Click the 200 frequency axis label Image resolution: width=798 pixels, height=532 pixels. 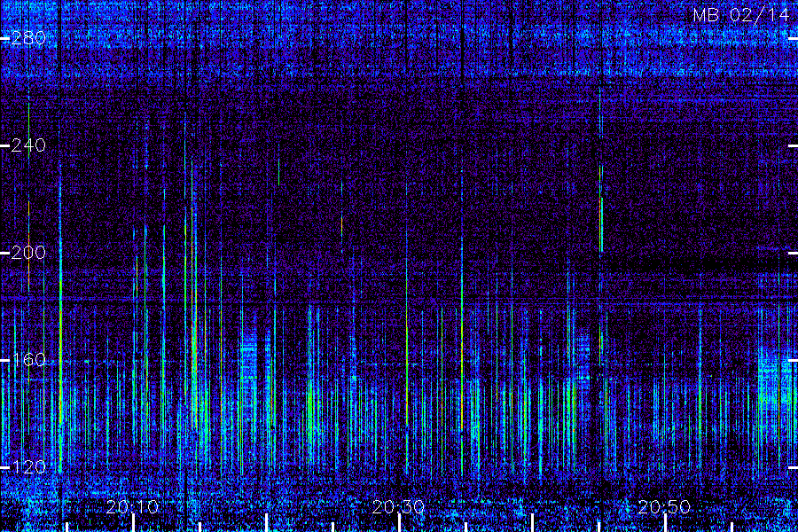28,253
